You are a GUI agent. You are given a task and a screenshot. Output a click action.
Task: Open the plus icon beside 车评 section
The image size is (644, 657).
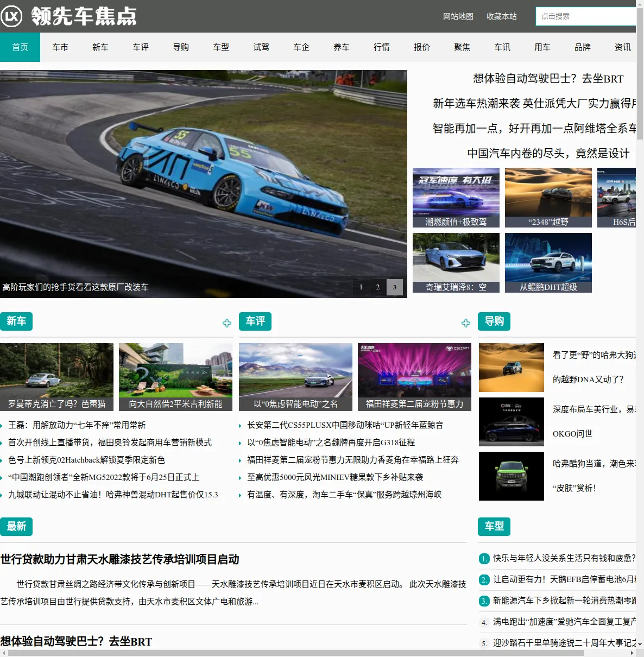pyautogui.click(x=466, y=323)
